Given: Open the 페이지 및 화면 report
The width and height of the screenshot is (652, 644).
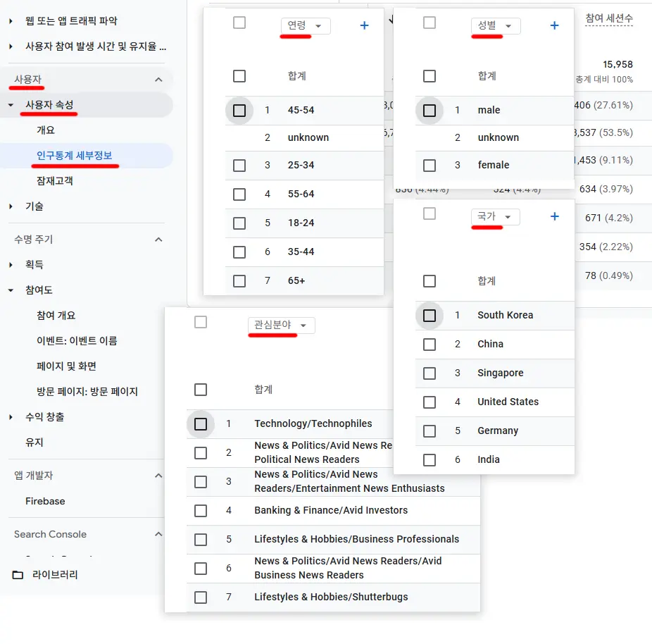Looking at the screenshot, I should click(66, 366).
